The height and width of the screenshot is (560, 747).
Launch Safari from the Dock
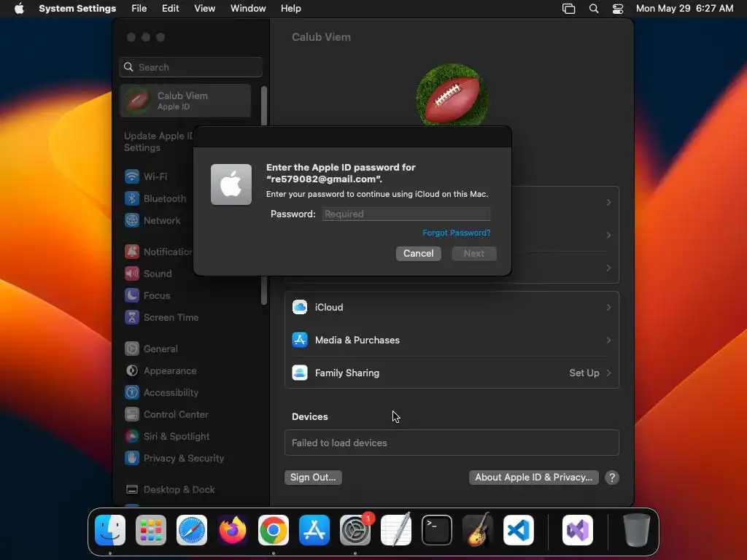click(x=192, y=530)
